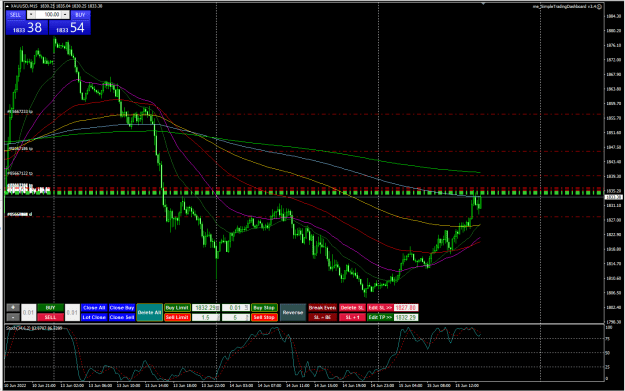Screen dimensions: 625x391
Task: Click the 1827.80 stop loss value field
Action: [x=406, y=308]
